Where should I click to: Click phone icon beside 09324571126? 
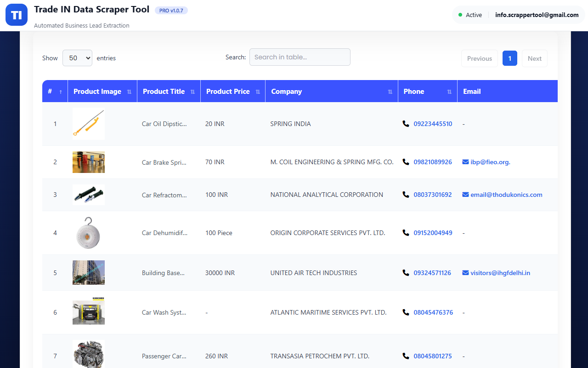point(406,273)
